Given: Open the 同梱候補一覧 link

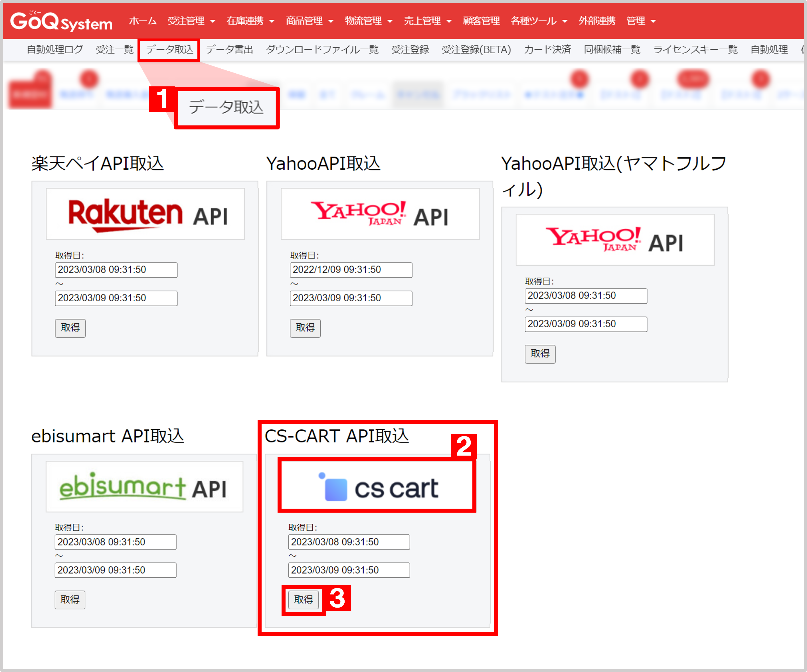Looking at the screenshot, I should pyautogui.click(x=612, y=50).
